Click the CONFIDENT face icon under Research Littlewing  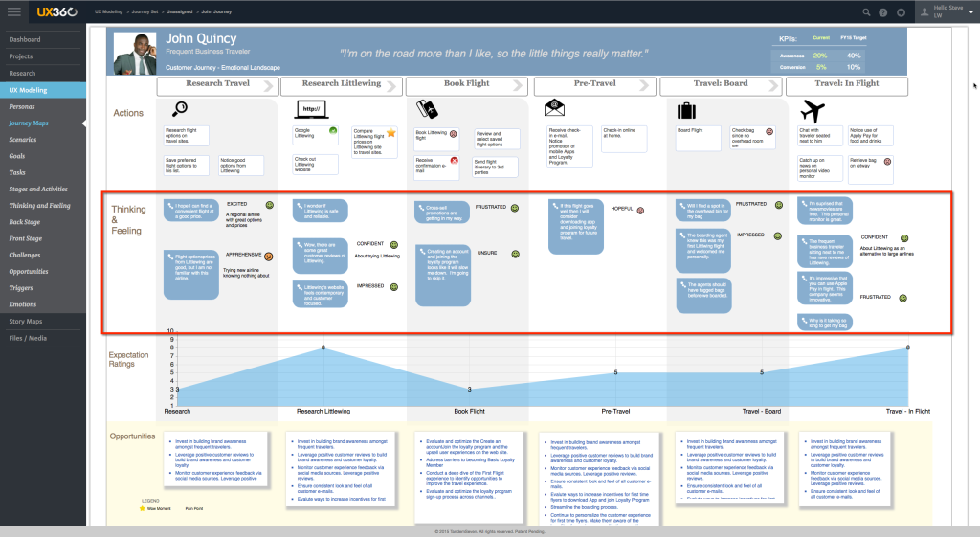tap(393, 244)
